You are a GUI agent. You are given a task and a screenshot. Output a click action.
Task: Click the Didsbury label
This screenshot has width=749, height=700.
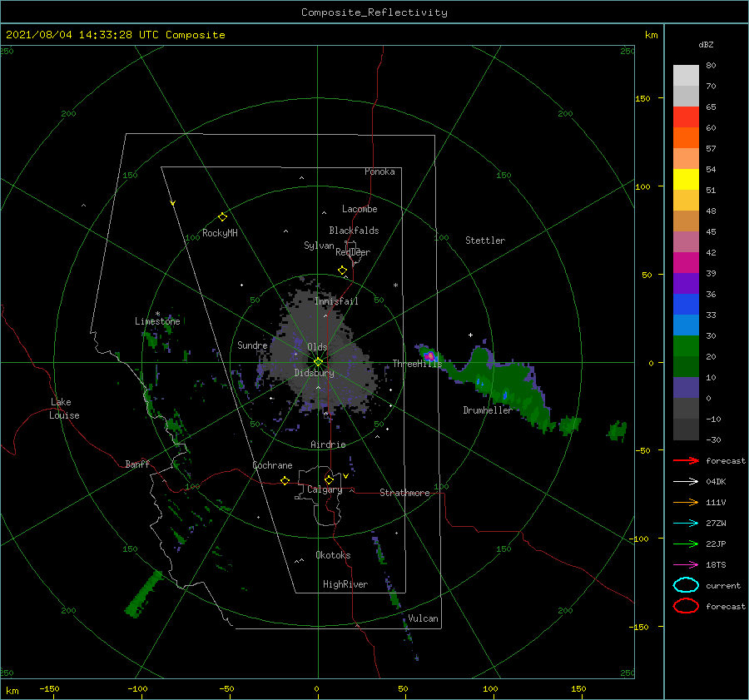pyautogui.click(x=314, y=373)
